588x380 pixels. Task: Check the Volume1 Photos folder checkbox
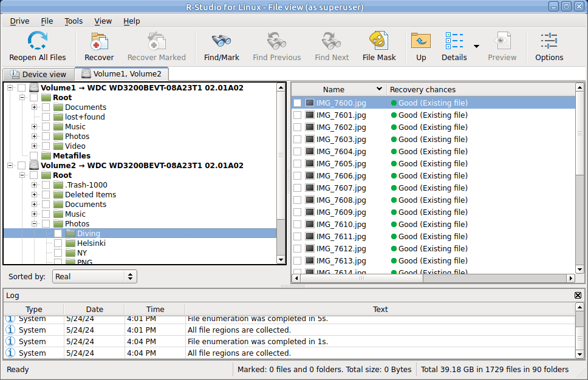(46, 136)
